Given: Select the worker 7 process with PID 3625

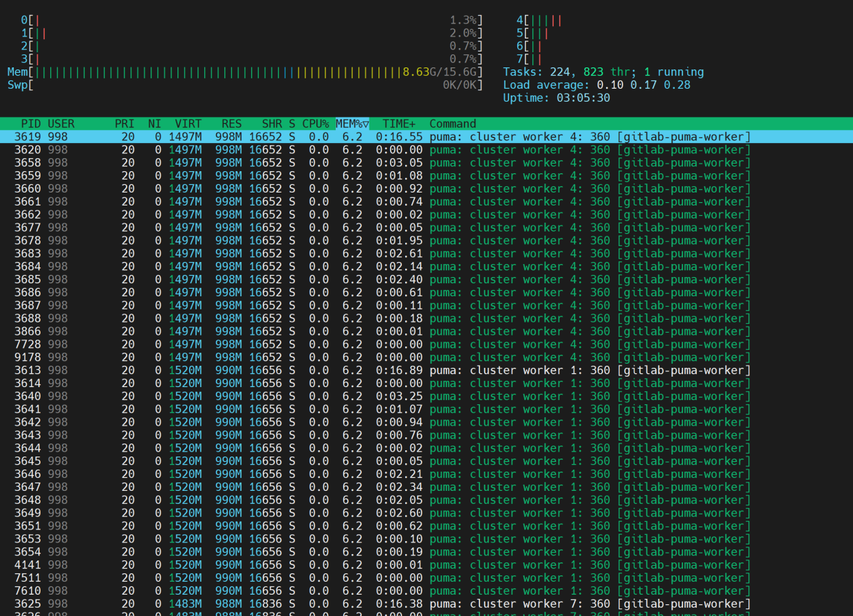Looking at the screenshot, I should [28, 604].
